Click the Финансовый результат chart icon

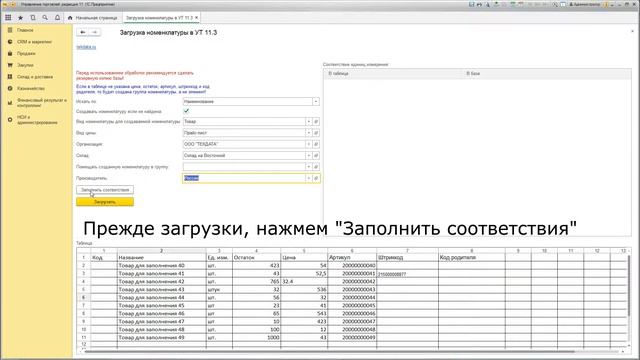click(x=10, y=103)
